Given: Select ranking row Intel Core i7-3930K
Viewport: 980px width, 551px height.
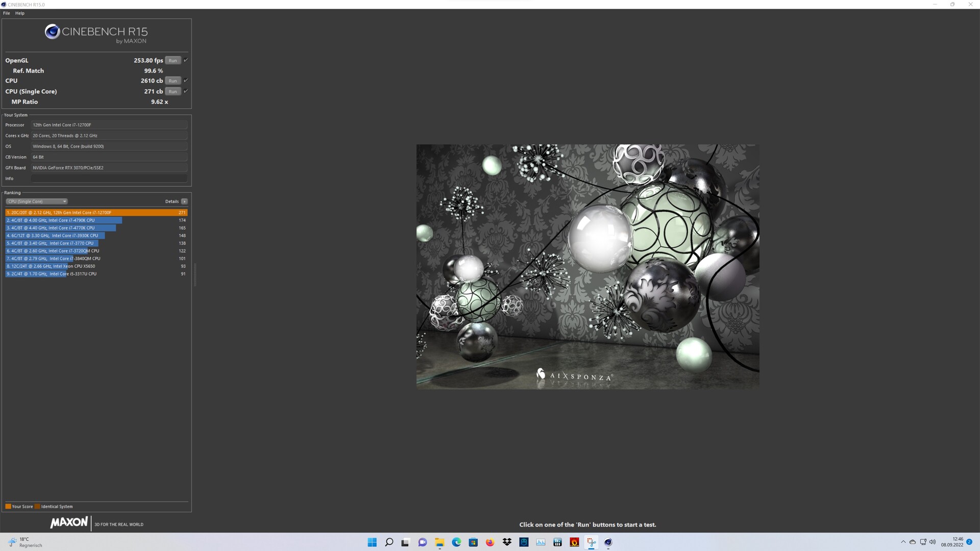Looking at the screenshot, I should [96, 236].
